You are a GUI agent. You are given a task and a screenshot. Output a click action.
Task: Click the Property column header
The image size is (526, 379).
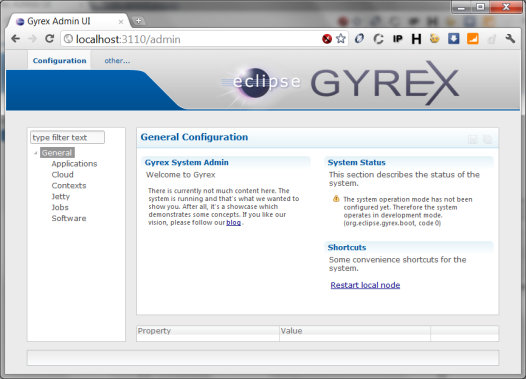point(208,330)
